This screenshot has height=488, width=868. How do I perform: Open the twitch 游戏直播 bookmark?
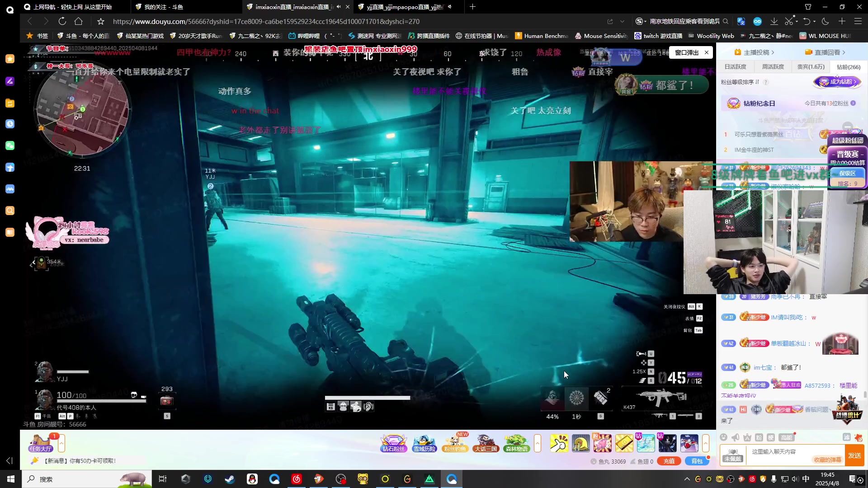658,36
